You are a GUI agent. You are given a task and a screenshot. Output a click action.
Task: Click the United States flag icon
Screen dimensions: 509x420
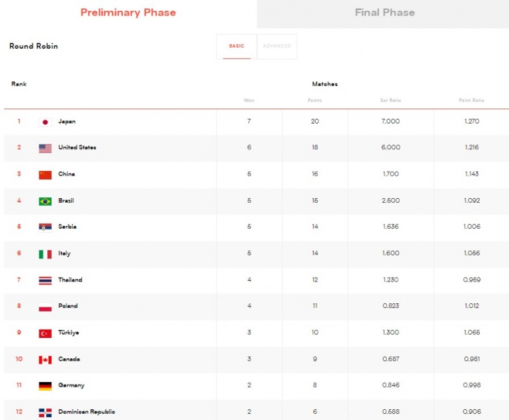pyautogui.click(x=45, y=149)
